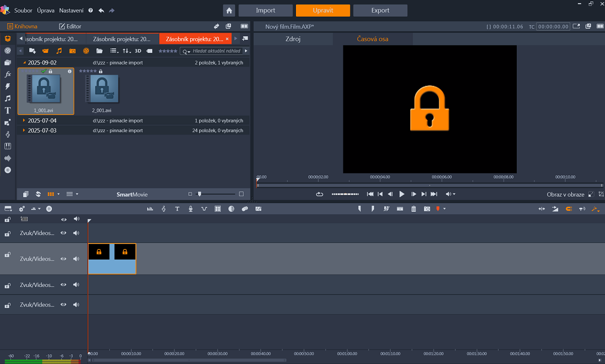This screenshot has width=605, height=364.
Task: Open library view options list dropdown
Action: tap(114, 51)
